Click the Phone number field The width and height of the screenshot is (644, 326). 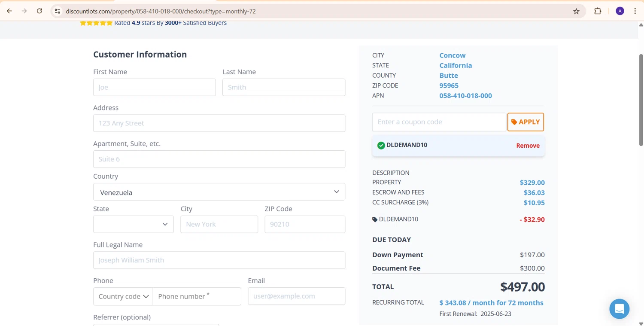click(197, 296)
